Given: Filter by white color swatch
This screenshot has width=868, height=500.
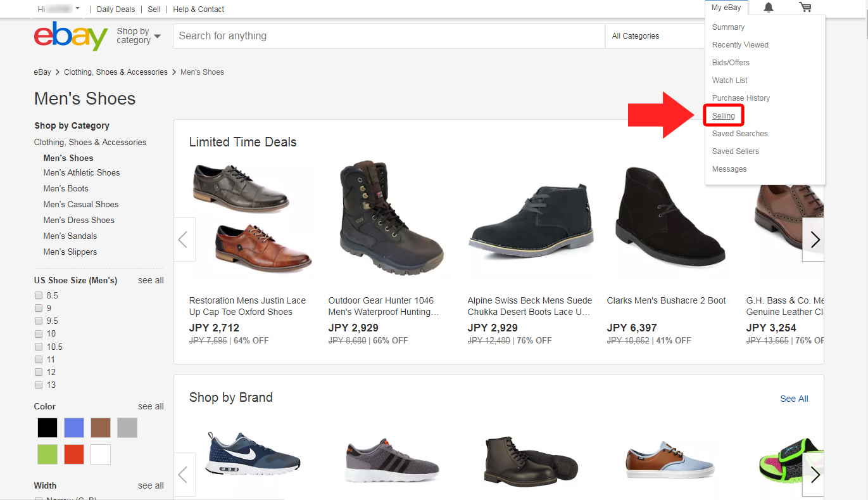Looking at the screenshot, I should [x=101, y=454].
